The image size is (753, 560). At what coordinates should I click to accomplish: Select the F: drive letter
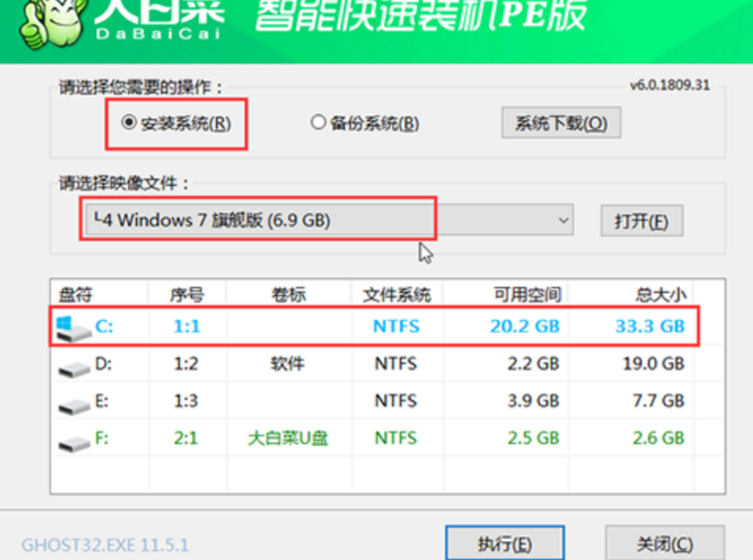(x=102, y=437)
